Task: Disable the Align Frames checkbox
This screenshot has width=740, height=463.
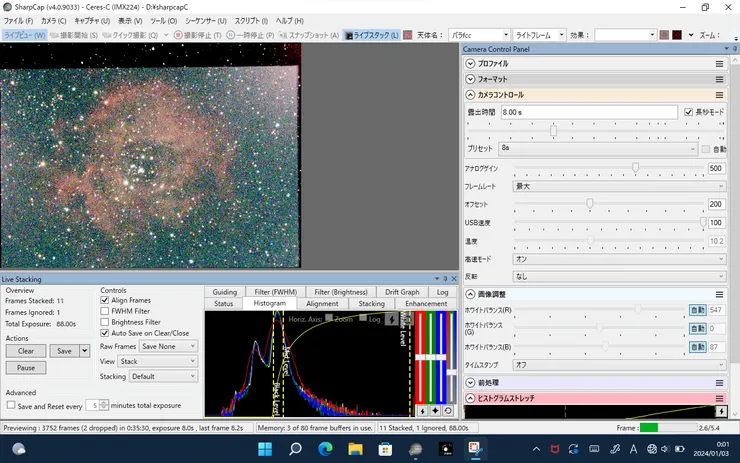Action: coord(106,300)
